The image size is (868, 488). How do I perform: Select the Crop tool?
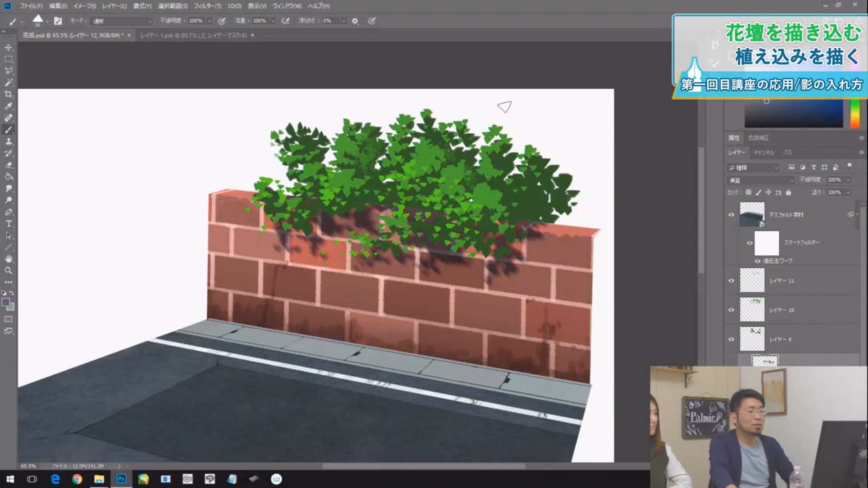click(x=9, y=94)
